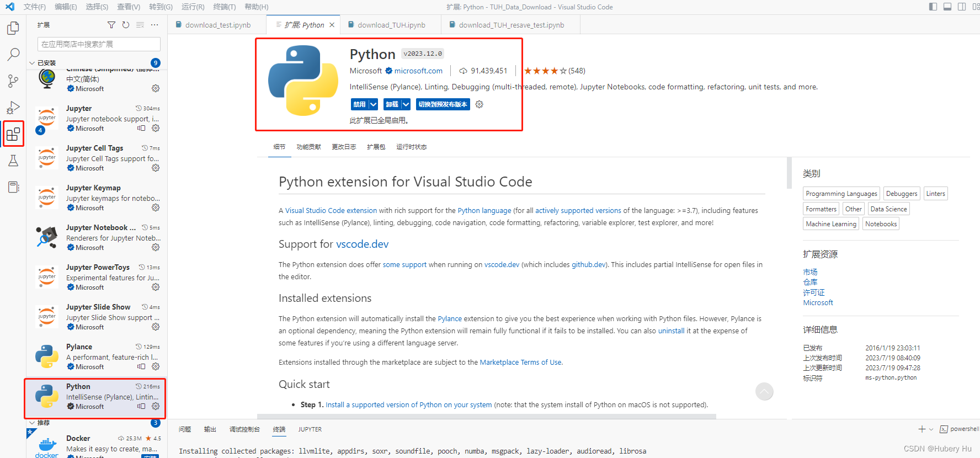This screenshot has height=458, width=980.
Task: Open the JUPYTER panel tab
Action: [x=310, y=429]
